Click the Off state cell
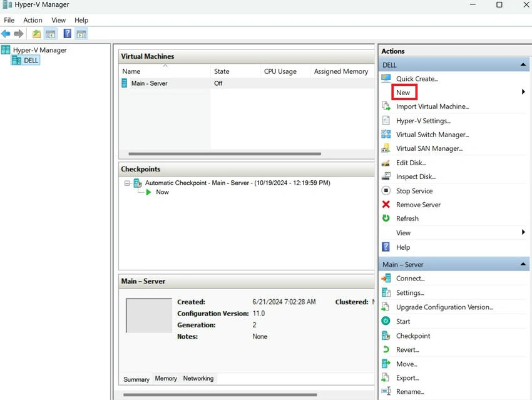The image size is (532, 400). point(218,83)
